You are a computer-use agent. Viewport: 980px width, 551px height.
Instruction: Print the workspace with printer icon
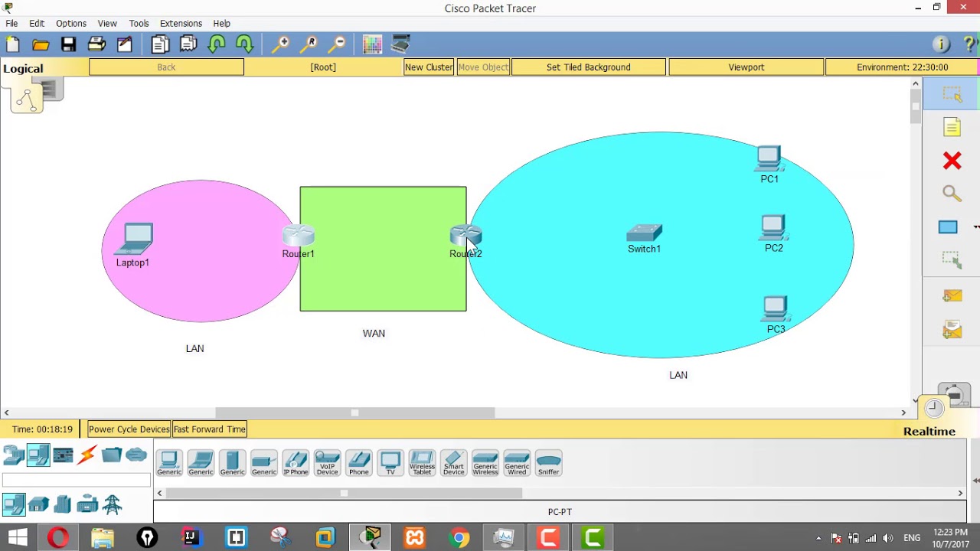pos(96,44)
